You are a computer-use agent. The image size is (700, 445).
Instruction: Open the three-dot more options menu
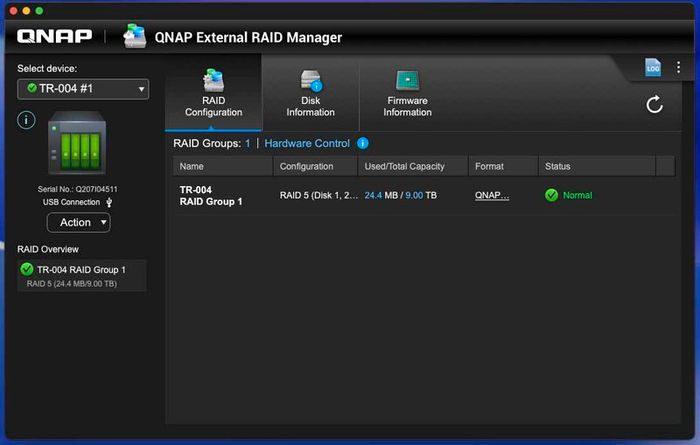[x=678, y=67]
